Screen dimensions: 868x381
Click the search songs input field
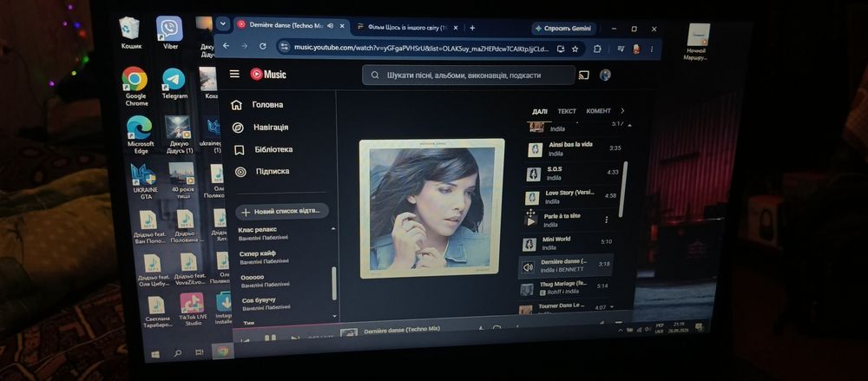[469, 76]
